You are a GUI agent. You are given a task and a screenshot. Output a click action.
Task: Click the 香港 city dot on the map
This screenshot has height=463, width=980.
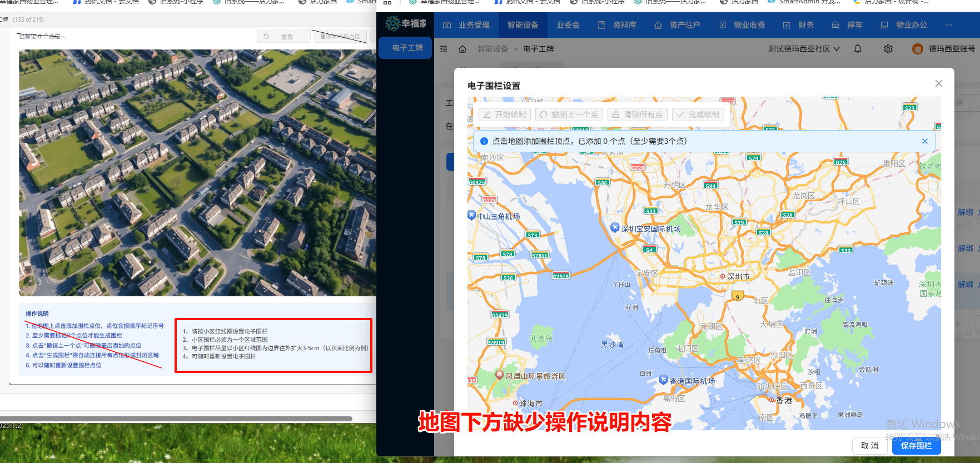click(771, 400)
